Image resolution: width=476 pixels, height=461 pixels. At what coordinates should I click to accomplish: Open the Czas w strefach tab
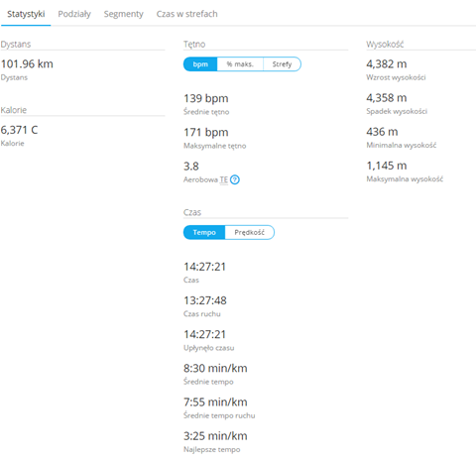point(187,14)
